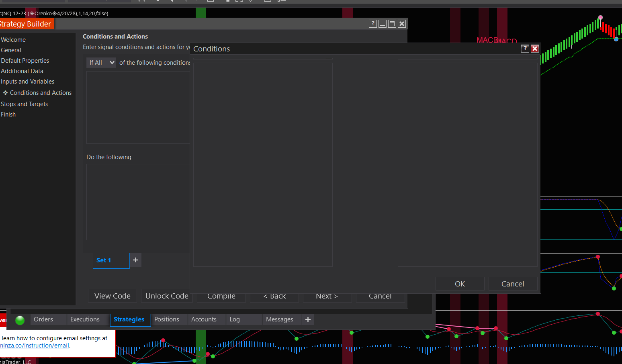
Task: Advance with the Next > button
Action: pos(327,297)
